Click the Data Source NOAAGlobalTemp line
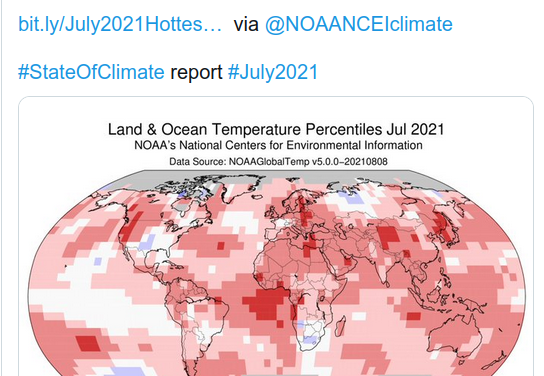 pyautogui.click(x=278, y=162)
